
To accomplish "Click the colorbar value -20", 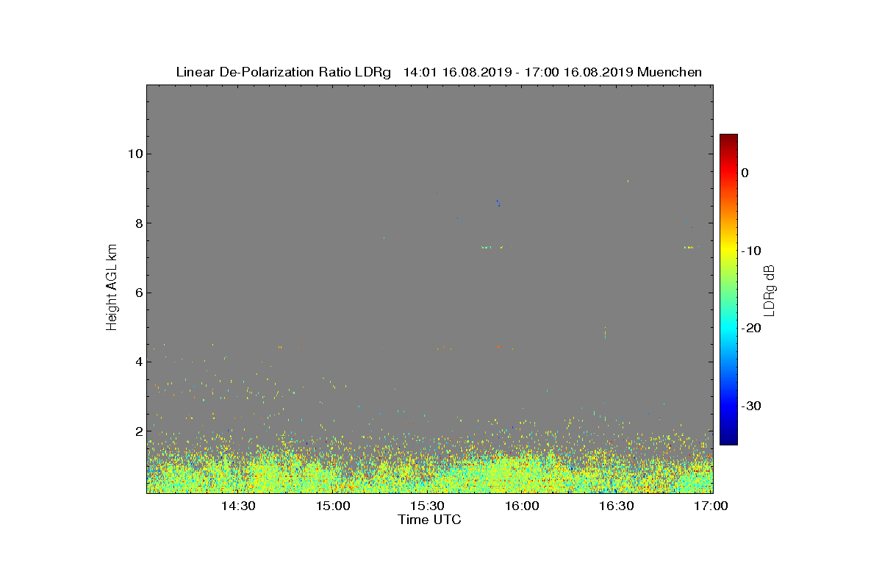I will pos(751,328).
